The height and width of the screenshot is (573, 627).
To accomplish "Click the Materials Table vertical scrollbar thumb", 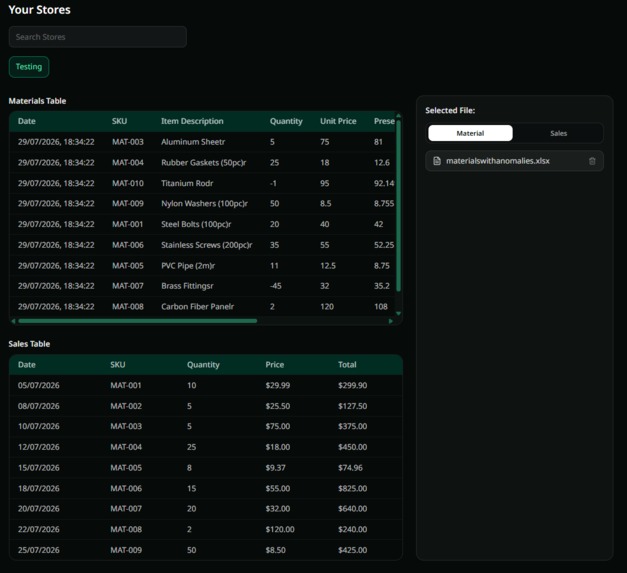I will (x=398, y=206).
